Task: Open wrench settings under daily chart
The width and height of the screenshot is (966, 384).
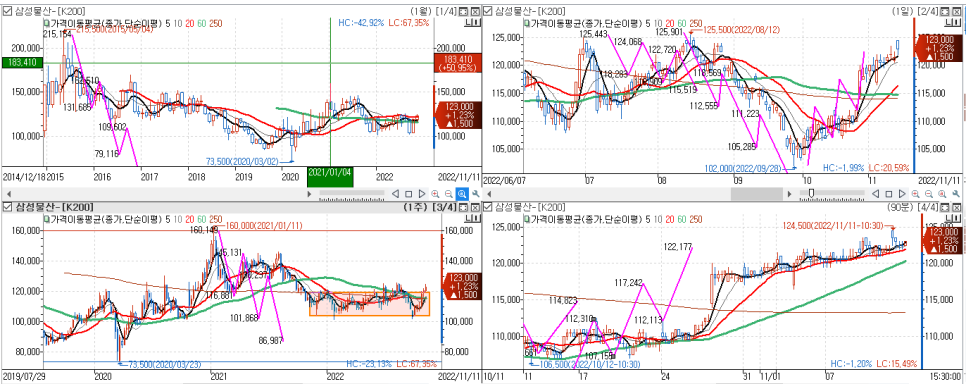Action: (956, 194)
